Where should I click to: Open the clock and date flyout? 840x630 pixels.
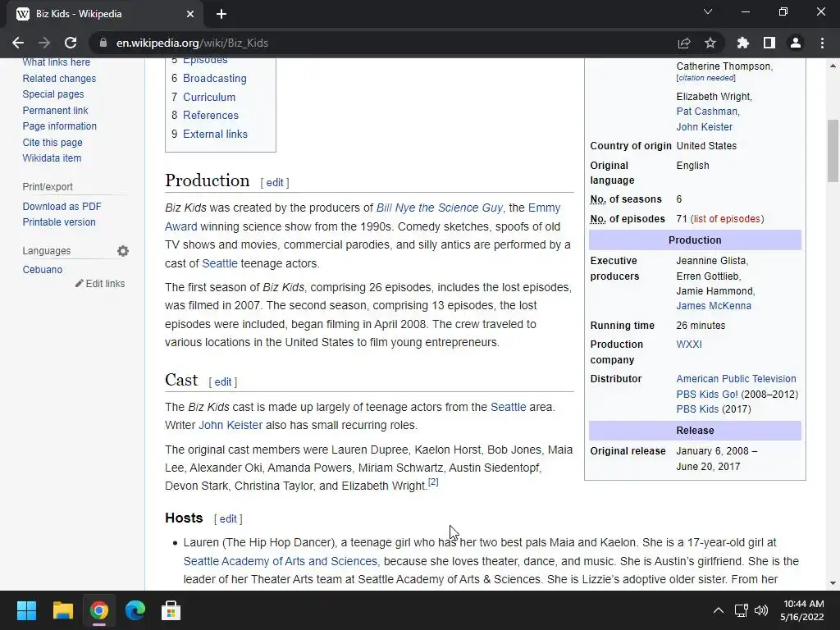[x=803, y=610]
